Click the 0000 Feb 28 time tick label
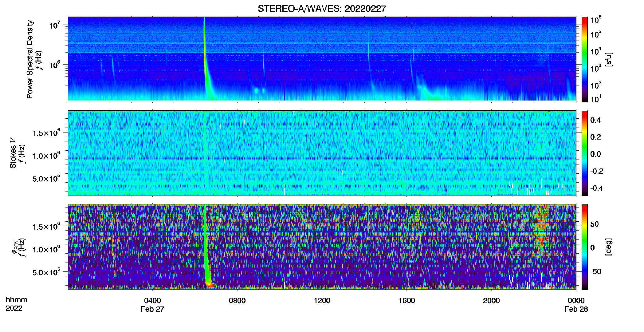 coord(576,305)
